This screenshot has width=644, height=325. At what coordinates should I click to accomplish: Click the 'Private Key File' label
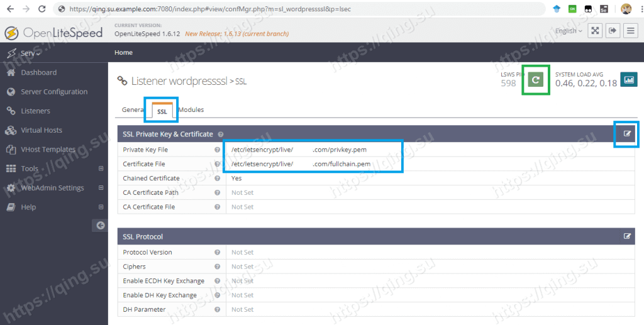145,150
